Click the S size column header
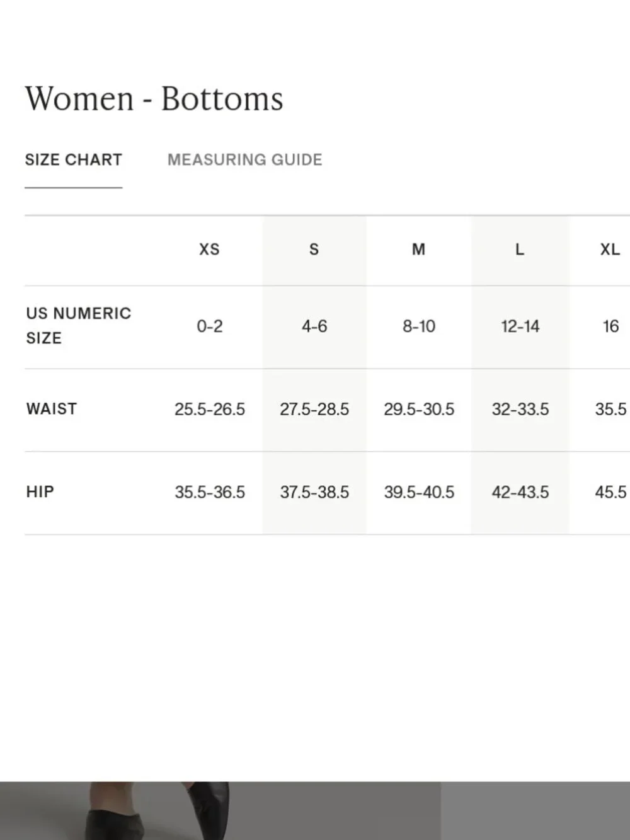This screenshot has height=840, width=630. [314, 250]
